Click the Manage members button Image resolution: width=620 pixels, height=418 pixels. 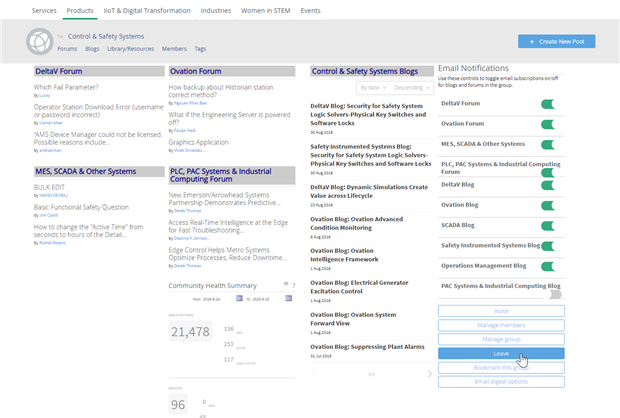coord(501,325)
